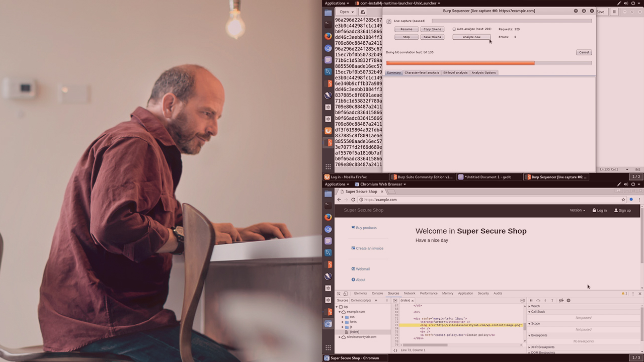Open the Analysis Options tab

point(484,72)
